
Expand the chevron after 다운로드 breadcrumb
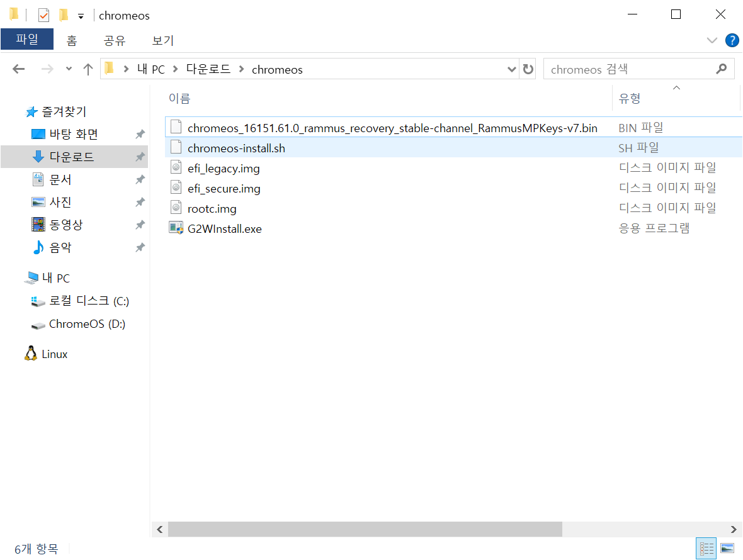point(241,69)
